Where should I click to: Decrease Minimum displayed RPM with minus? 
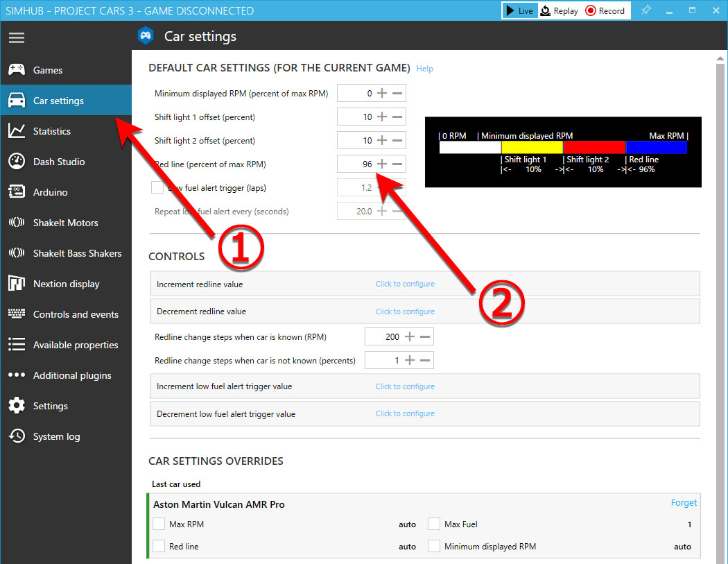(397, 93)
